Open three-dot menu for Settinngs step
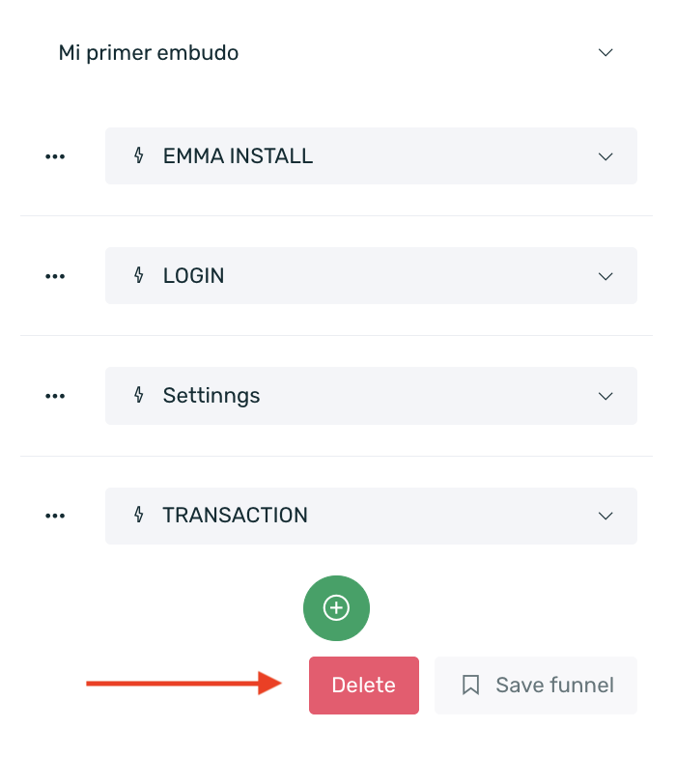 pyautogui.click(x=55, y=396)
